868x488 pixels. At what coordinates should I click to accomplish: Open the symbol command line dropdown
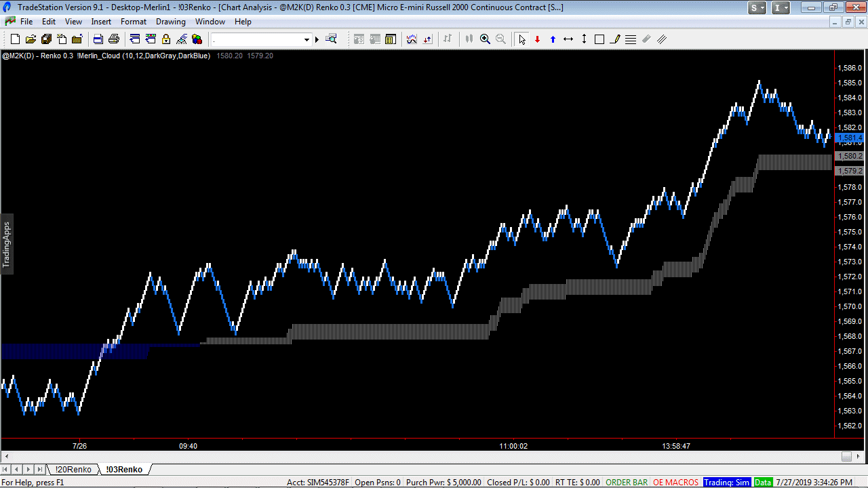[x=307, y=40]
